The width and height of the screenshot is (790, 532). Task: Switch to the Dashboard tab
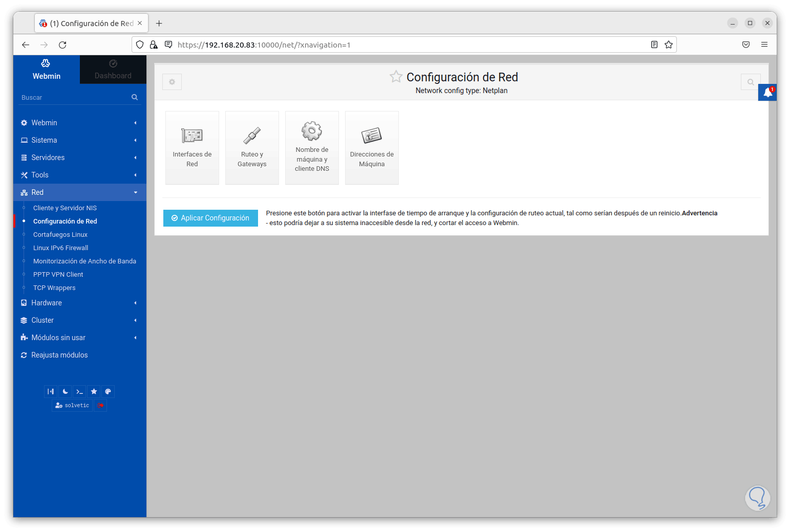[x=113, y=70]
